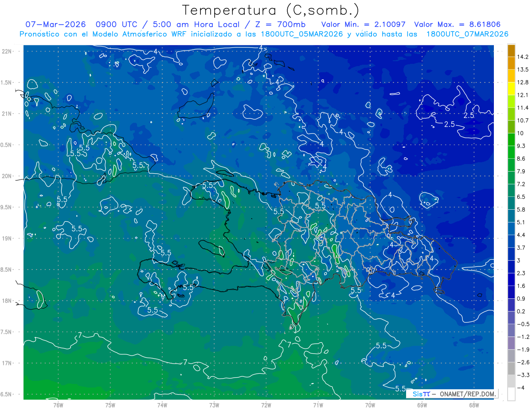Click the '72W' longitude axis label

coord(266,405)
